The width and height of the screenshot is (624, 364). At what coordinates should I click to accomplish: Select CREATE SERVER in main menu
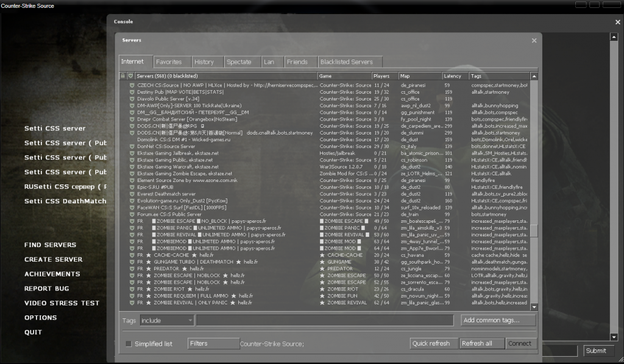tap(54, 259)
